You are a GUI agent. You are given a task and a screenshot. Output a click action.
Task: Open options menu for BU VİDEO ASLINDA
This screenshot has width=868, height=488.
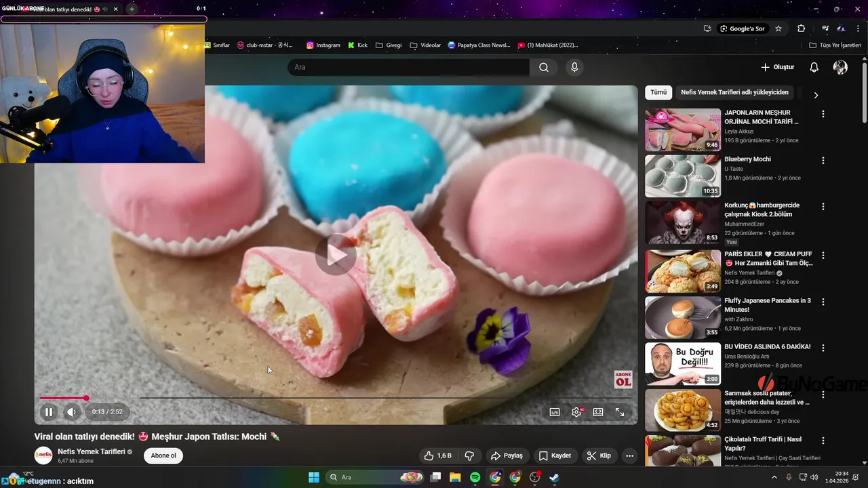[823, 348]
